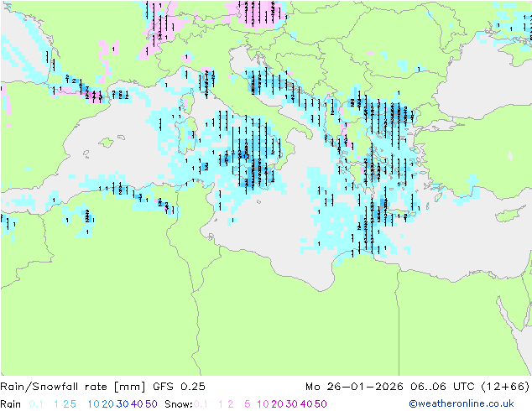Image resolution: width=532 pixels, height=411 pixels.
Task: Select the snow legend value 40
Action: tap(306, 404)
